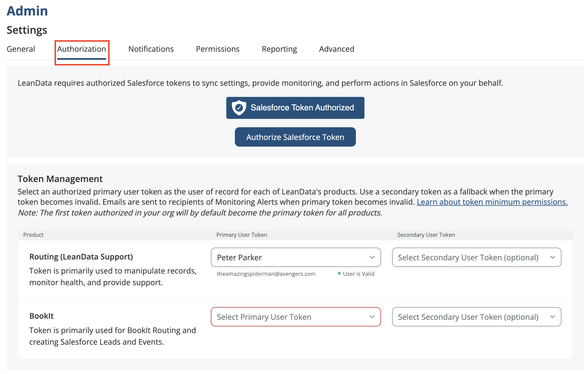This screenshot has height=374, width=588.
Task: Click the Peter Parker dropdown chevron
Action: tap(372, 257)
